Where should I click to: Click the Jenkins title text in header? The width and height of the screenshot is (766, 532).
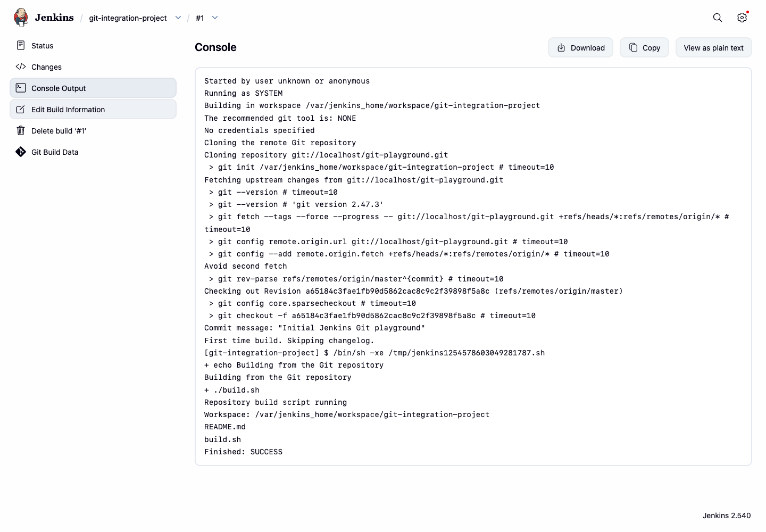pyautogui.click(x=54, y=18)
